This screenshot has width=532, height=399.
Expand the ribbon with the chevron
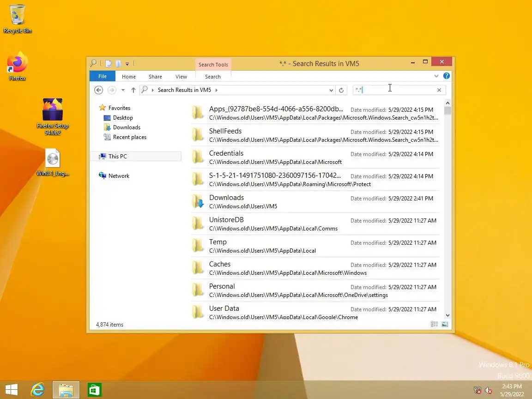click(x=436, y=76)
